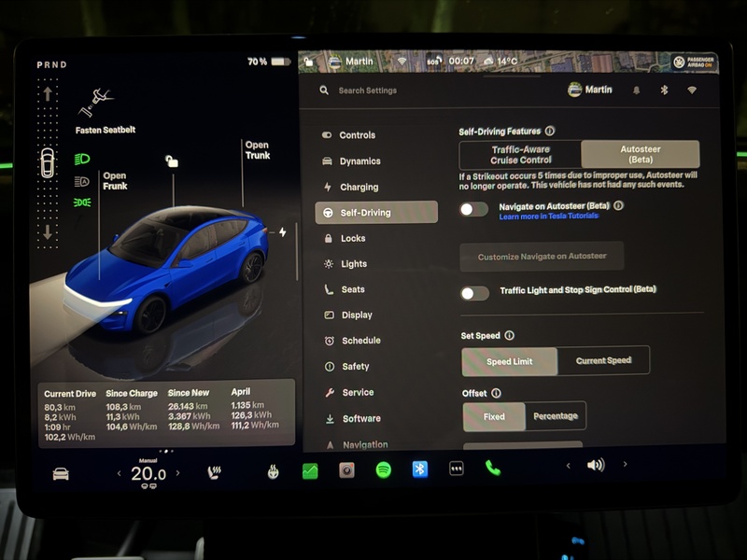Viewport: 747px width, 560px height.
Task: Toggle the auto high beam icon
Action: [82, 181]
